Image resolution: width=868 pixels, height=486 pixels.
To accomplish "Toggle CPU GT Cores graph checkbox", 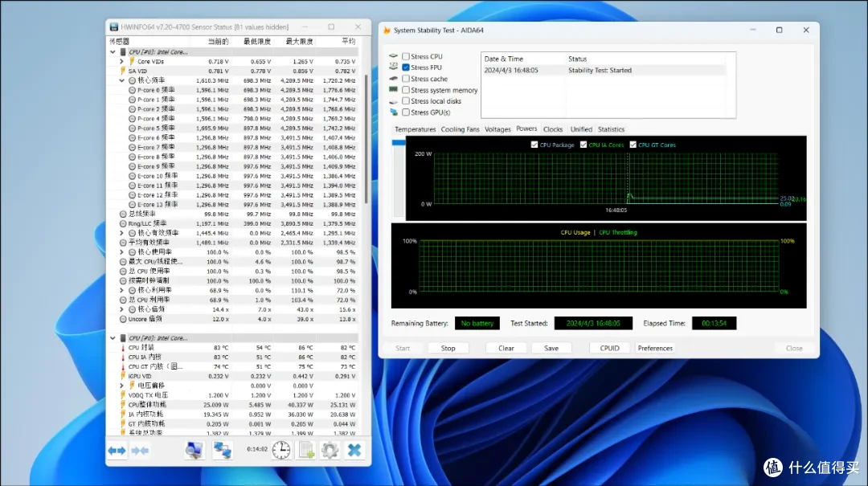I will 633,145.
